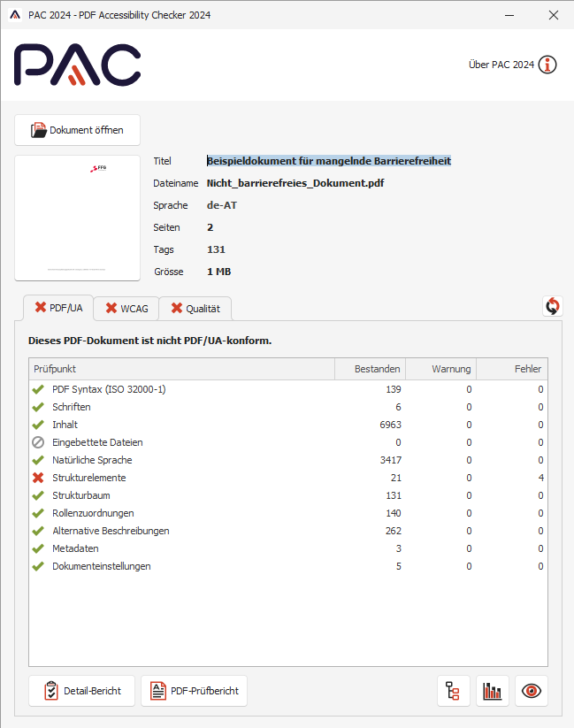Image resolution: width=574 pixels, height=728 pixels.
Task: Select the Inhalt row label
Action: pos(65,425)
